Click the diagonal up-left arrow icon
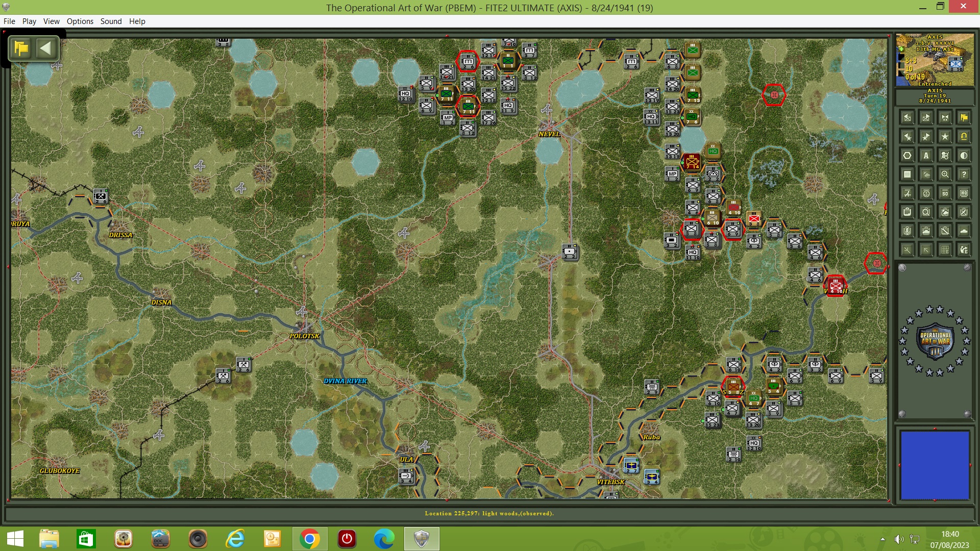 coord(926,249)
